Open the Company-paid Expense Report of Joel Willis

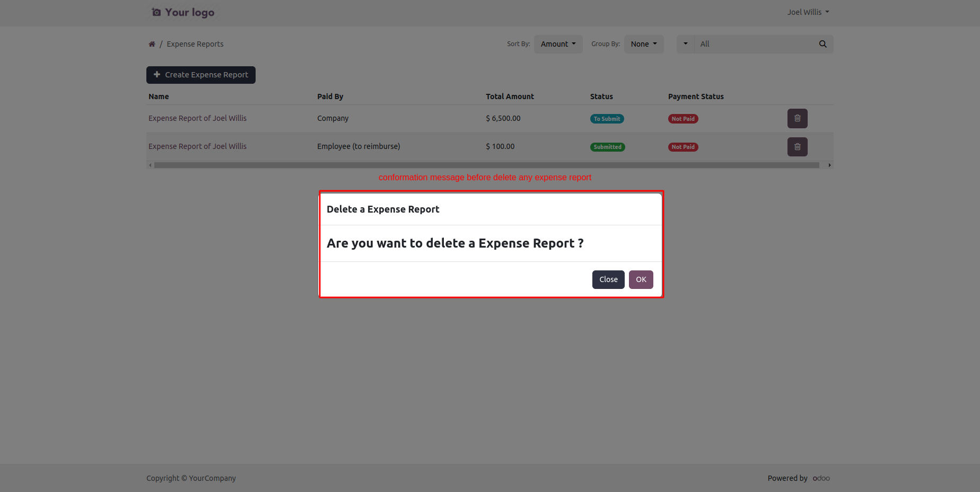pos(197,118)
